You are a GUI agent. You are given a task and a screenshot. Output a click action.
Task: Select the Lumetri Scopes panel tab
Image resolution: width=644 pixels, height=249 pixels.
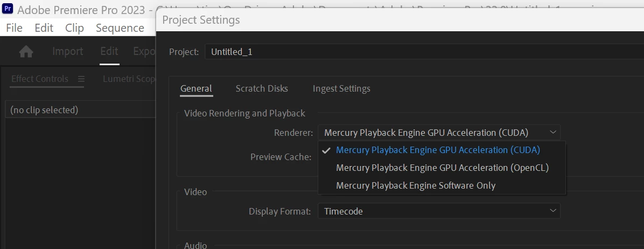coord(129,79)
